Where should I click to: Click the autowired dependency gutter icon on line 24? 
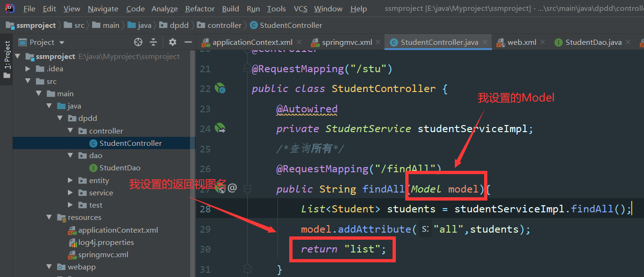220,128
